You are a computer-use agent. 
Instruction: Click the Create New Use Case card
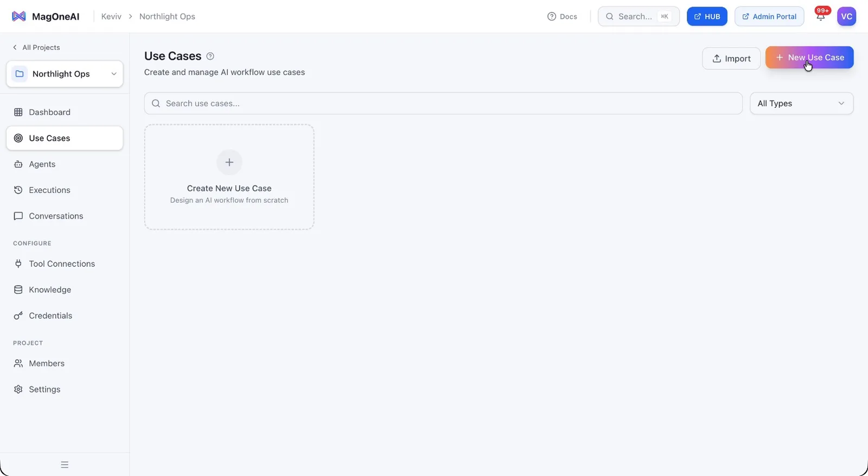click(x=229, y=177)
